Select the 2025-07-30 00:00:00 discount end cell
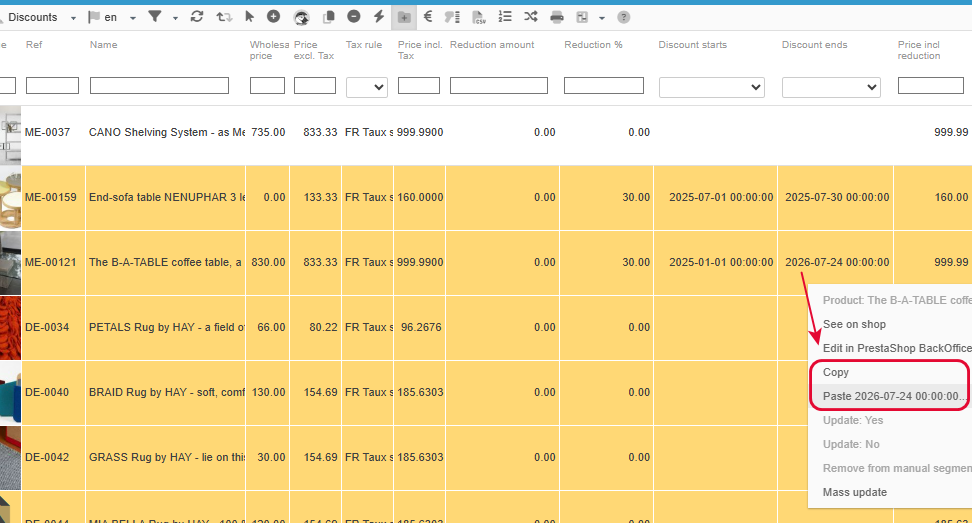 [836, 198]
